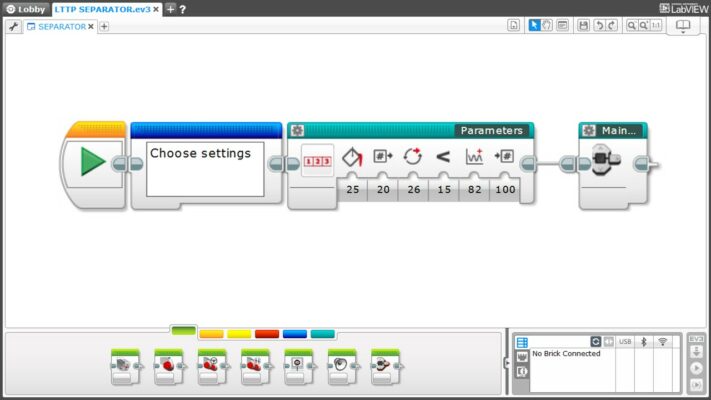Add a new program with plus button

(104, 26)
